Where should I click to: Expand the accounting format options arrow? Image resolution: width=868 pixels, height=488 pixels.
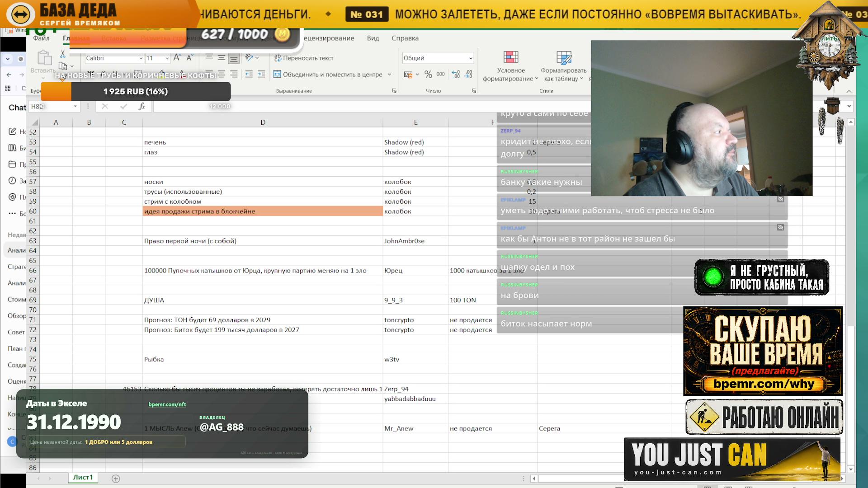[417, 75]
